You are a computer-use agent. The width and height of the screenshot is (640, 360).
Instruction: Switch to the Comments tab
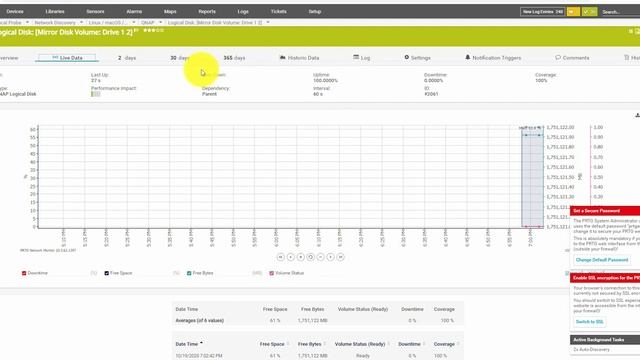coord(572,58)
